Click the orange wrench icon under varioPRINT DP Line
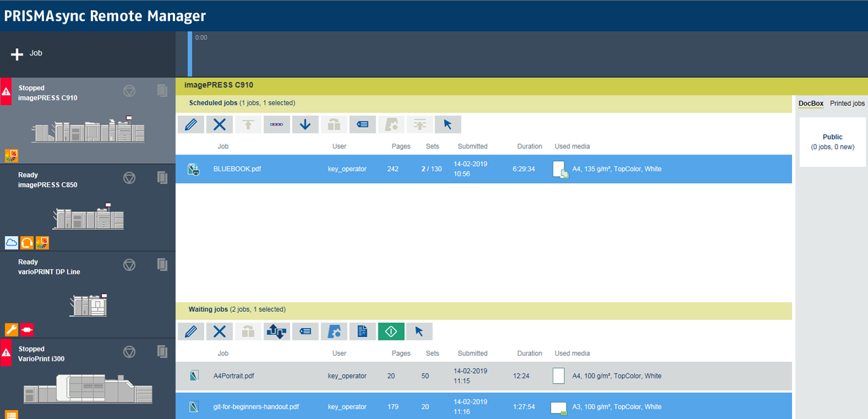 click(x=12, y=330)
